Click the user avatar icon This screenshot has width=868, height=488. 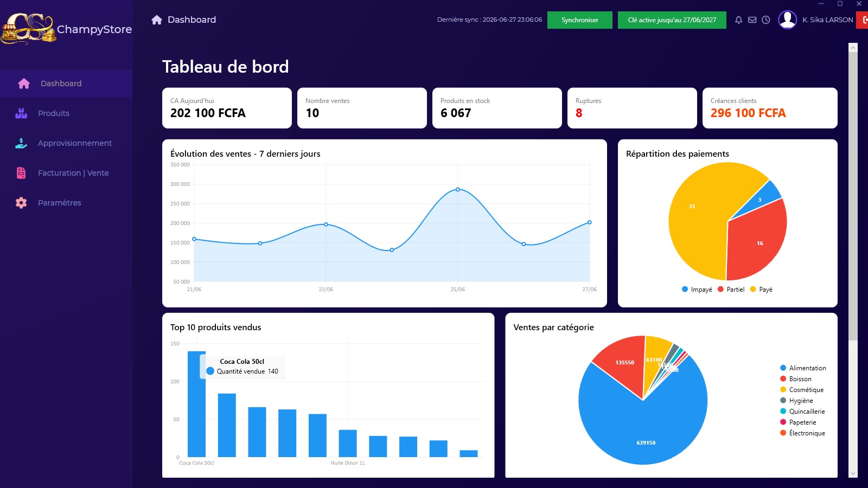pyautogui.click(x=787, y=20)
